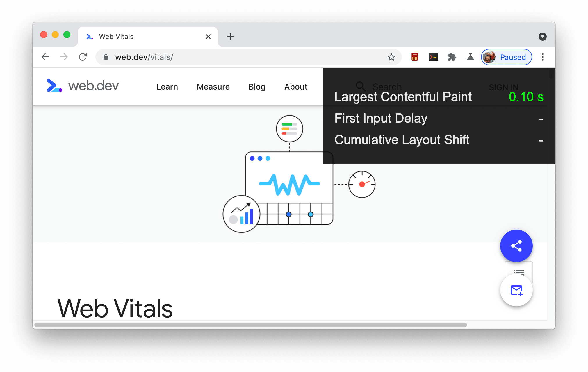
Task: Click the extensions puzzle piece icon
Action: click(x=452, y=56)
